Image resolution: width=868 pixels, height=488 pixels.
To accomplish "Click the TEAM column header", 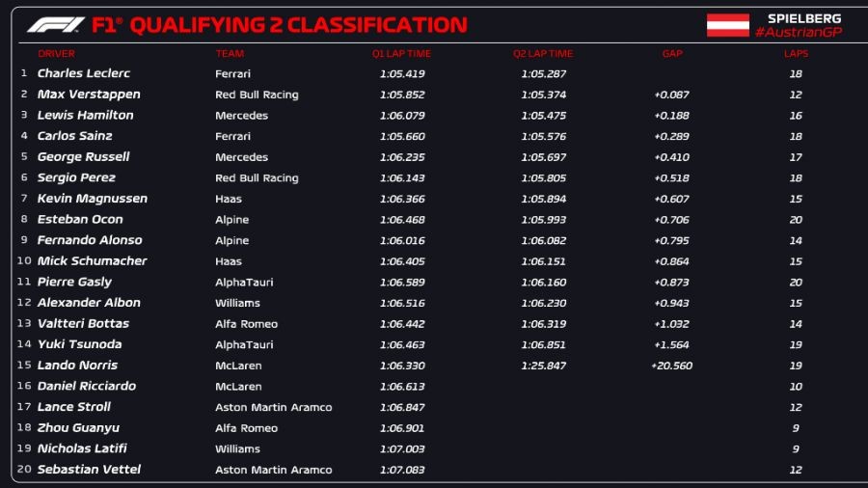I will tap(230, 54).
